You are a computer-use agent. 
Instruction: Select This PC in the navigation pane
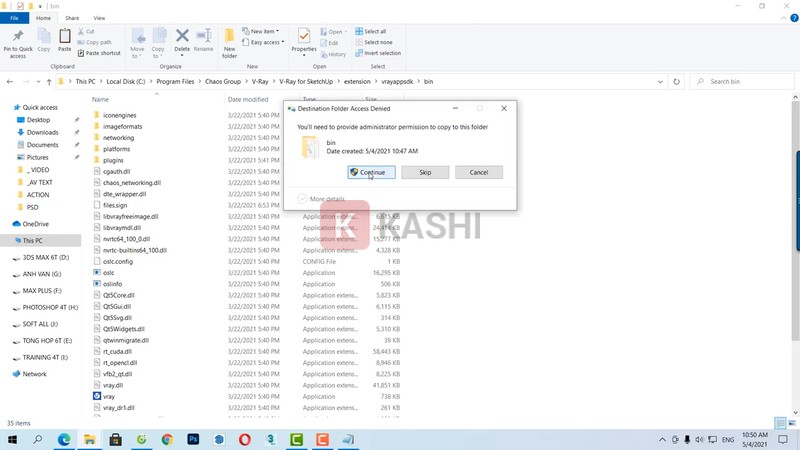pyautogui.click(x=32, y=240)
